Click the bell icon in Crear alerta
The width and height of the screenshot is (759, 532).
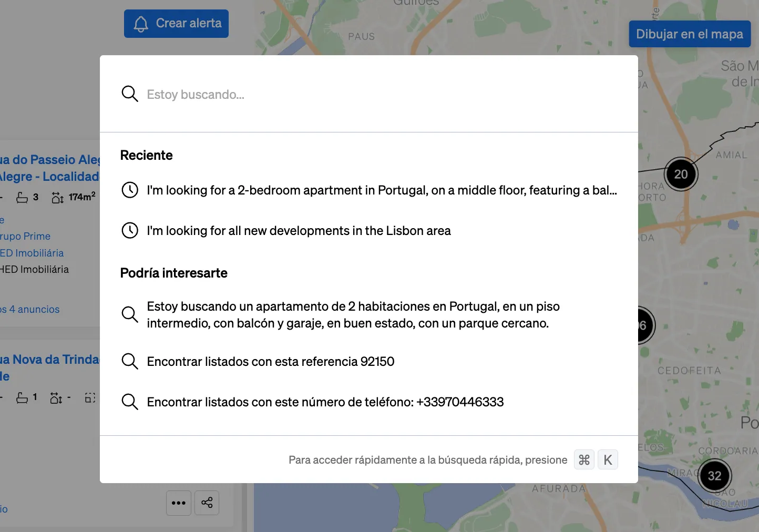tap(141, 24)
